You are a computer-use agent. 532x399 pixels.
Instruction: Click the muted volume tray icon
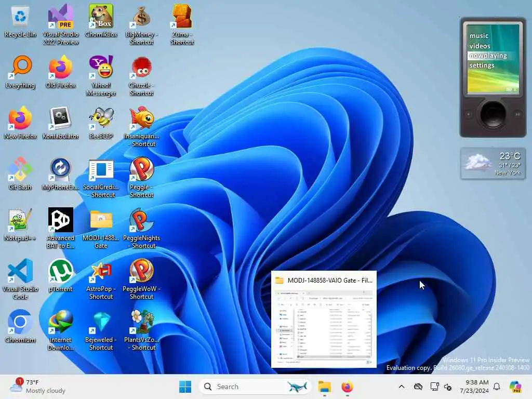coord(447,387)
